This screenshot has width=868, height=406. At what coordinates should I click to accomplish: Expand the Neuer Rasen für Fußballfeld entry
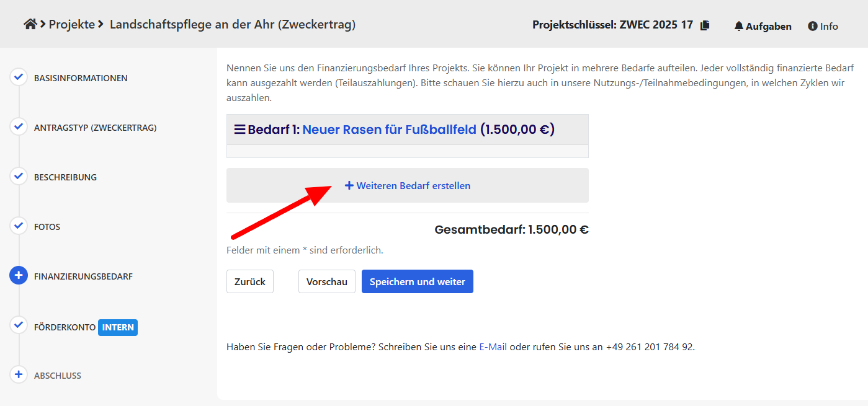click(x=389, y=130)
